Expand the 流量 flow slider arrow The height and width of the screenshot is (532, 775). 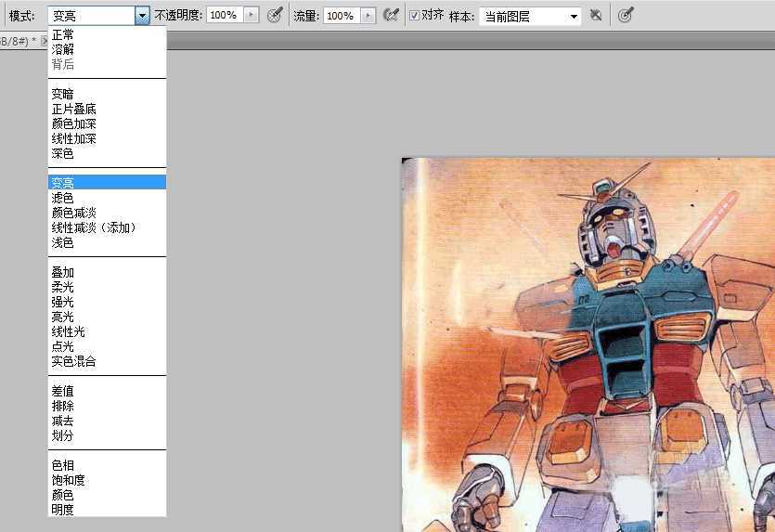(x=368, y=16)
